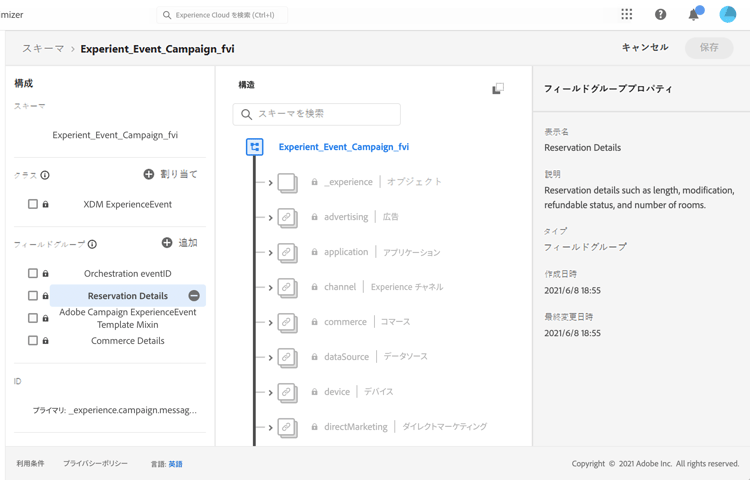Click the lock icon beside XDM ExperienceEvent
Screen dimensions: 750x480
(45, 204)
